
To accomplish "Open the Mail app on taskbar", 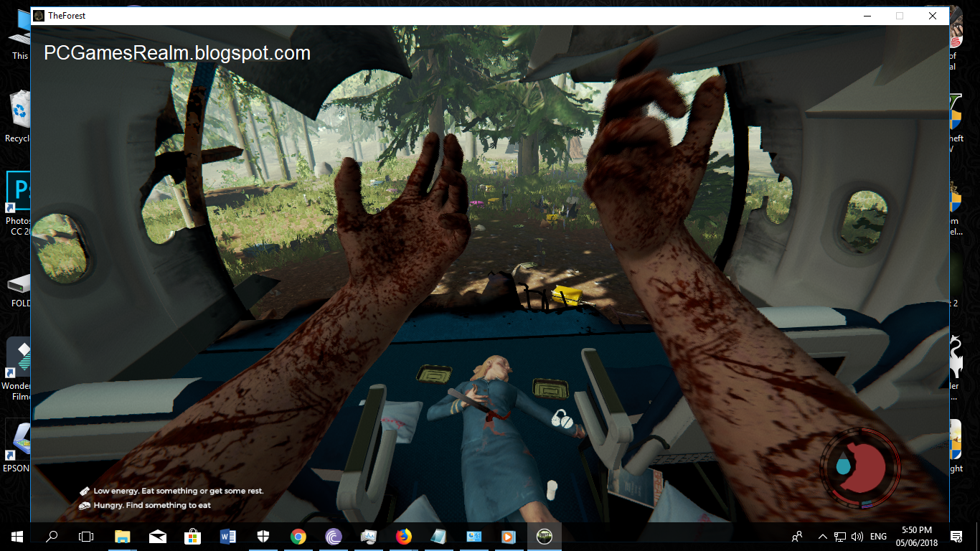I will click(x=158, y=536).
